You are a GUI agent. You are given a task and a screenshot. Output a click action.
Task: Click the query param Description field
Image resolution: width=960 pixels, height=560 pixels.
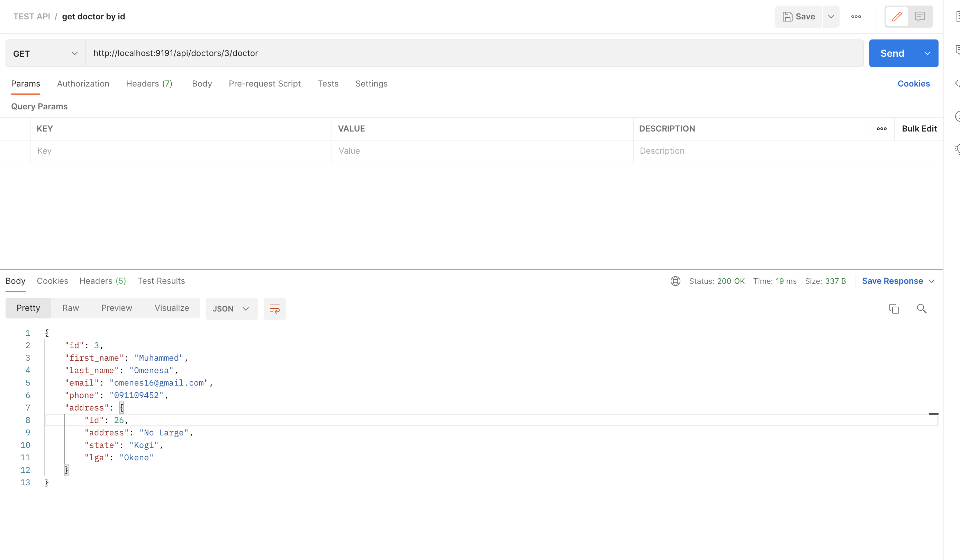(x=789, y=151)
